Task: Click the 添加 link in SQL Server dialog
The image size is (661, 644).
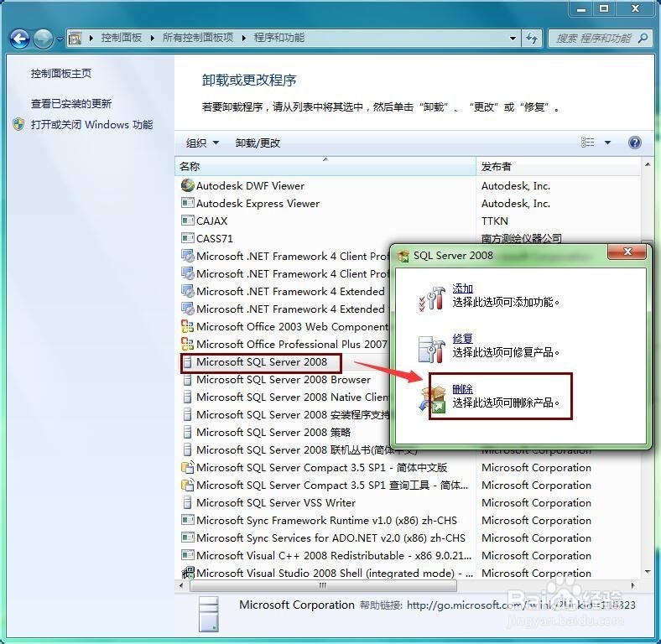Action: tap(462, 288)
